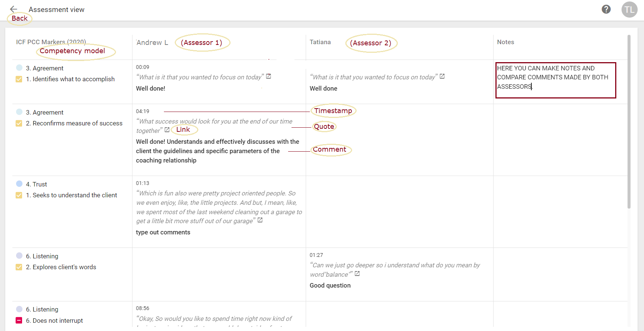
Task: Click the 01:27 timestamp in Tatiana's column
Action: point(316,255)
